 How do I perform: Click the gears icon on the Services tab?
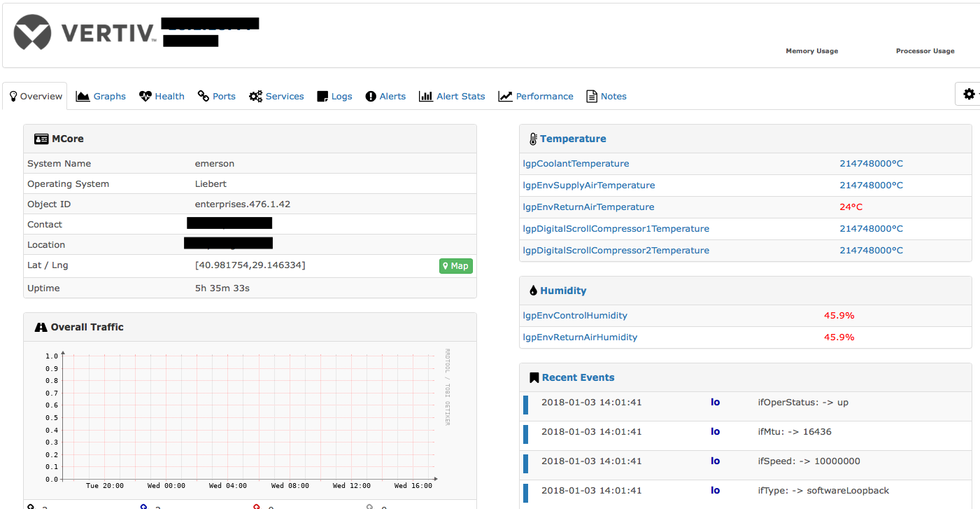pyautogui.click(x=256, y=96)
